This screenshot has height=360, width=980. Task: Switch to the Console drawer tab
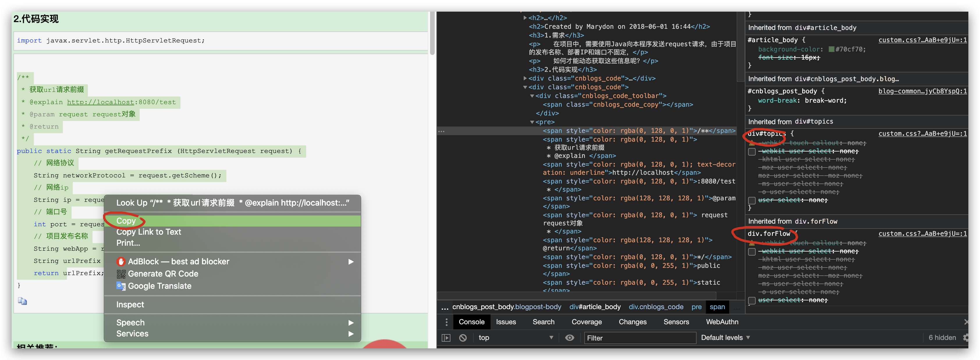(x=471, y=322)
